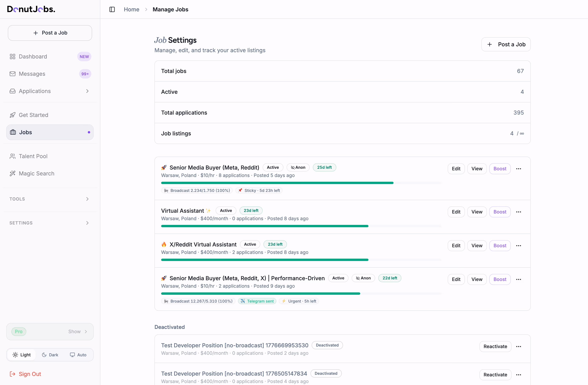Click the Urgent lightning bolt icon
Screen dimensions: 588x385
point(284,301)
